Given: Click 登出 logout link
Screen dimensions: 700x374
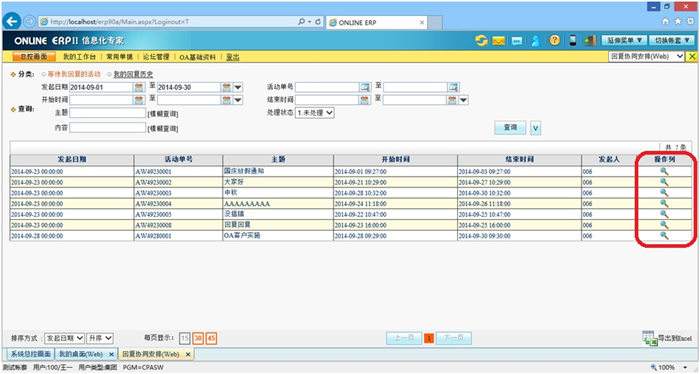Looking at the screenshot, I should 233,57.
